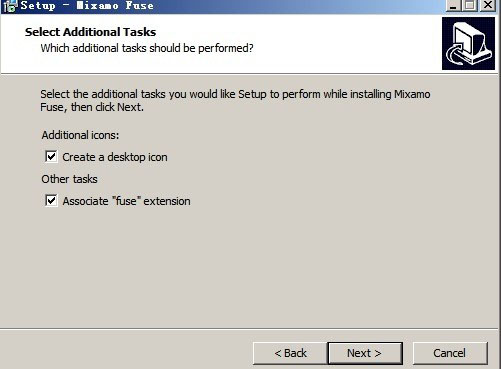Click the Associate "fuse" extension label text
This screenshot has height=369, width=501.
(126, 201)
